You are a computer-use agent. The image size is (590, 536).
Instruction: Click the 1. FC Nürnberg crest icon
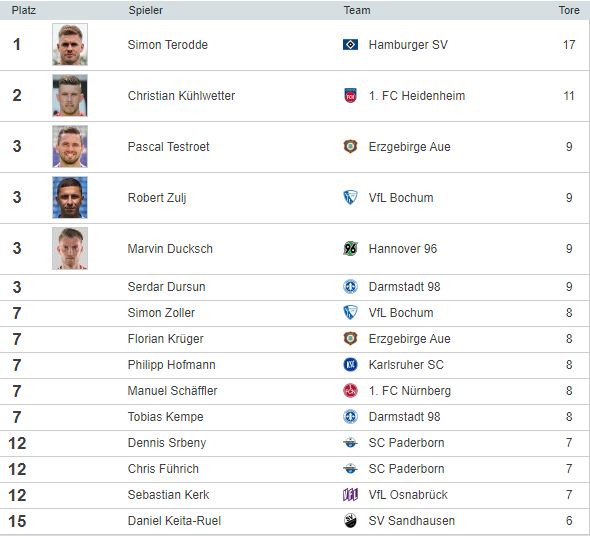[x=350, y=390]
